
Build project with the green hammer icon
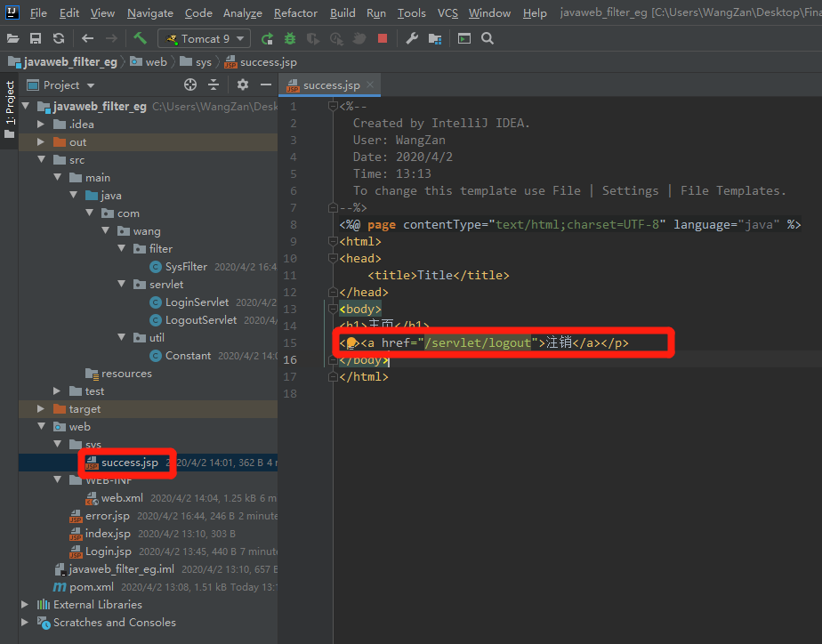tap(140, 38)
